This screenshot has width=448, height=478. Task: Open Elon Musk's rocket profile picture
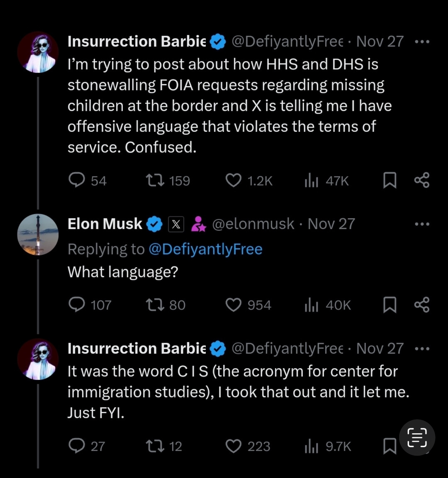coord(38,234)
